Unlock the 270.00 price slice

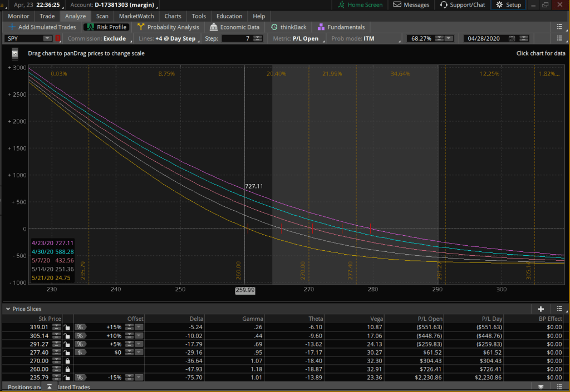[67, 361]
